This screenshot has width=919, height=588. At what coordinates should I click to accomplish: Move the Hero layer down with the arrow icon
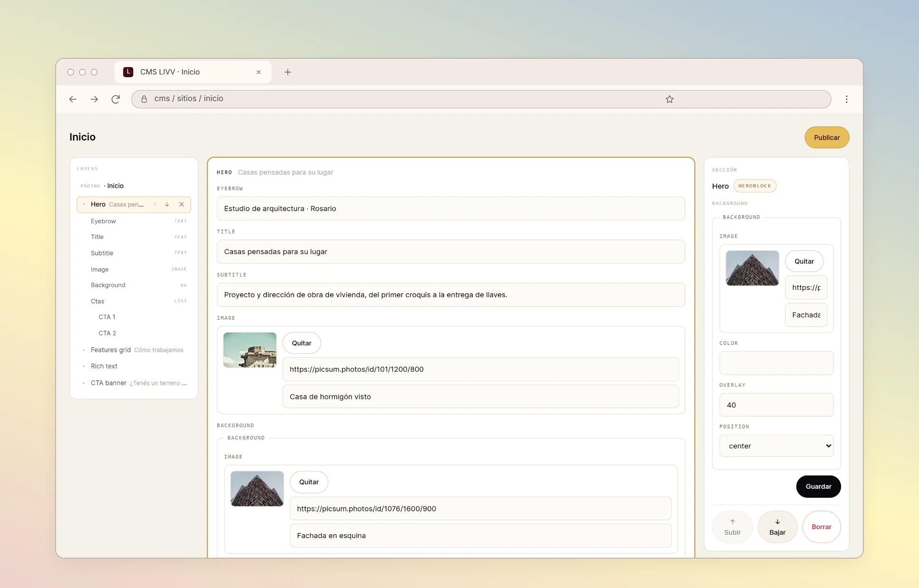pos(167,204)
